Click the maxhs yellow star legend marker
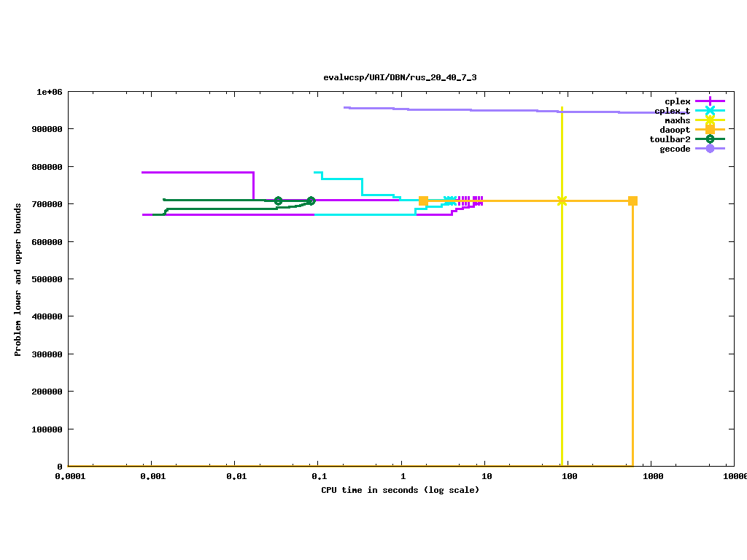This screenshot has height=560, width=747. pyautogui.click(x=710, y=120)
